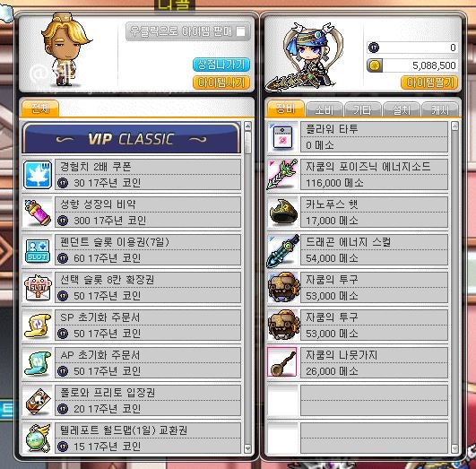Click the 자쿰의 나뭇가지 branch icon
This screenshot has width=476, height=469.
point(282,362)
